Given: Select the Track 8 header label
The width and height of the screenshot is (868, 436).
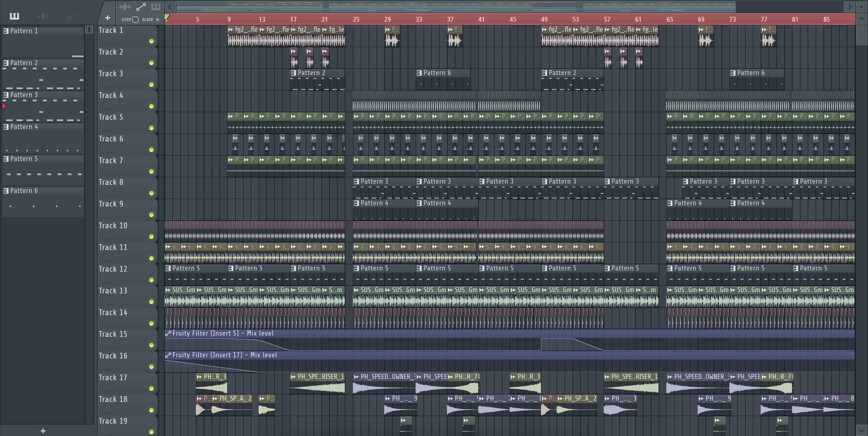Looking at the screenshot, I should pyautogui.click(x=111, y=182).
